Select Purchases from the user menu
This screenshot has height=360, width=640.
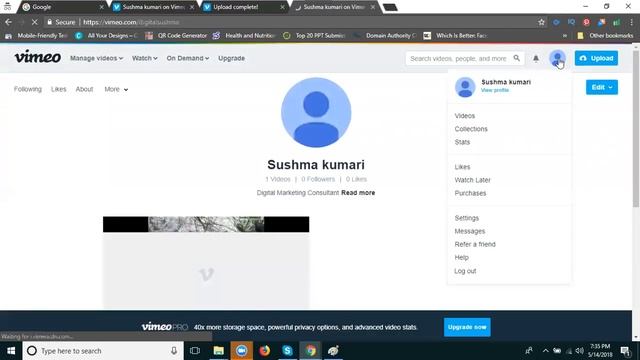tap(470, 193)
